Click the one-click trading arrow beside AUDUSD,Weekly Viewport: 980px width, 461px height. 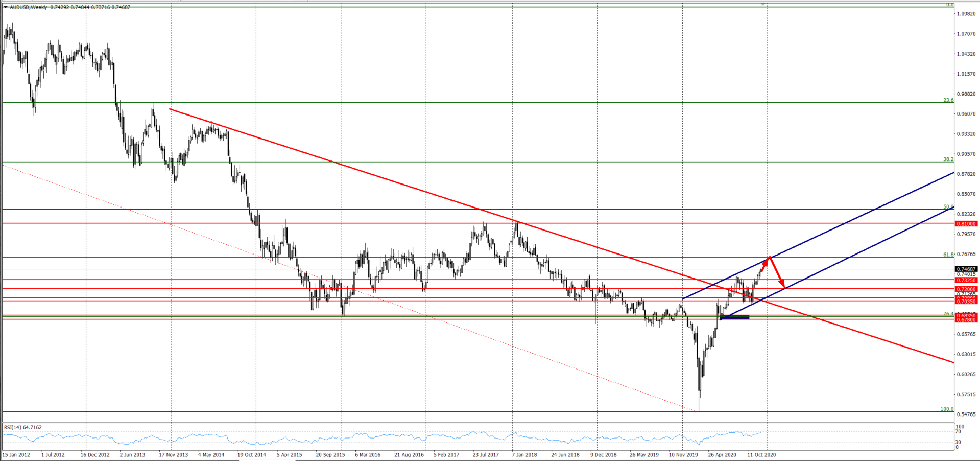pyautogui.click(x=5, y=7)
